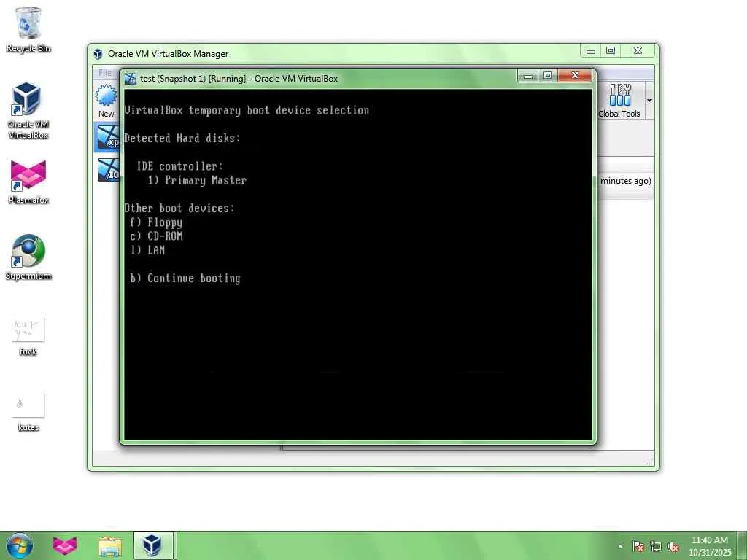
Task: Select the Windows 10 virtual machine in Manager list
Action: click(x=108, y=170)
